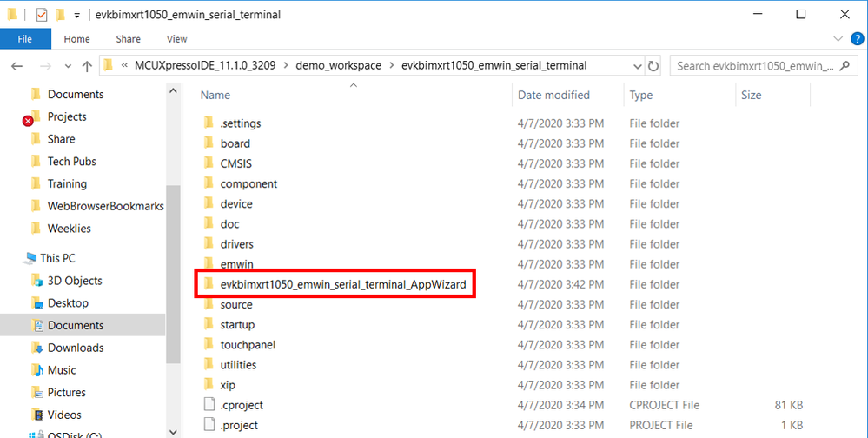Select the utilities folder
Image resolution: width=868 pixels, height=438 pixels.
click(238, 365)
